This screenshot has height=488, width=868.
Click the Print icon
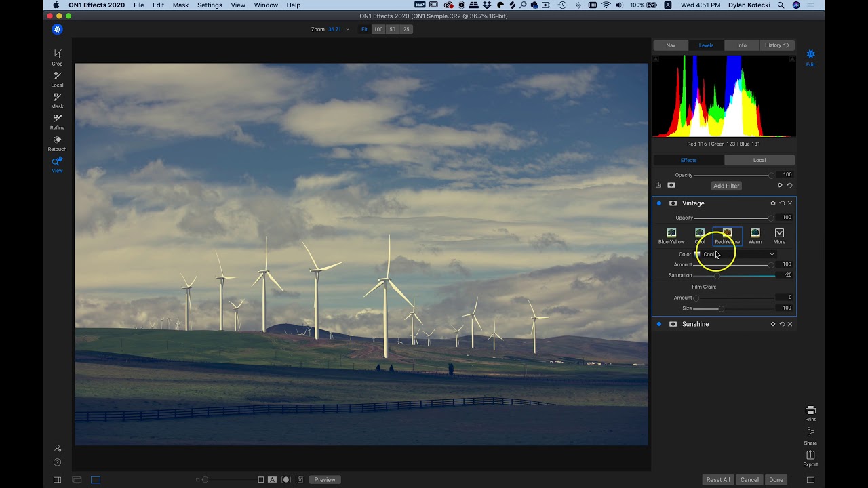pos(810,411)
